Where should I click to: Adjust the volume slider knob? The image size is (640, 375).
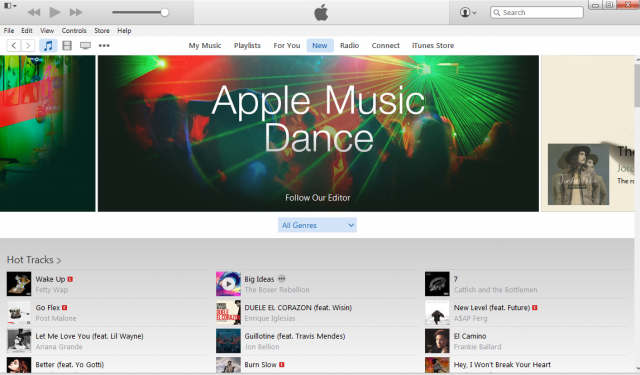click(164, 12)
